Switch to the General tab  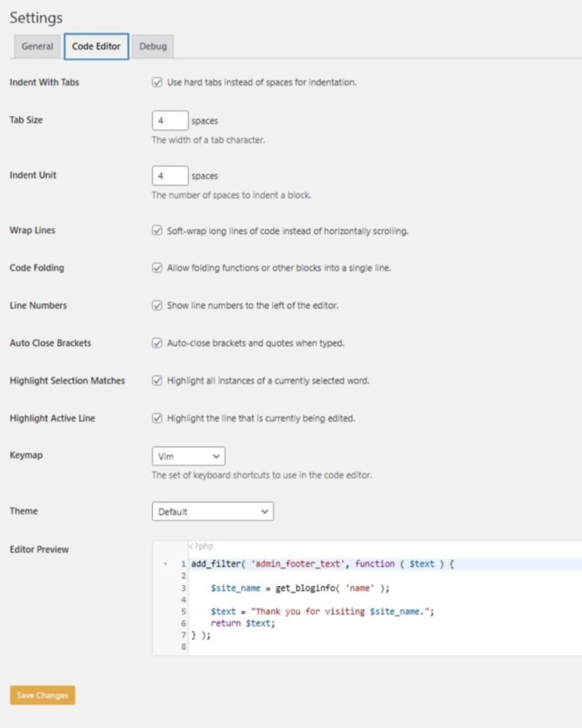click(x=36, y=46)
